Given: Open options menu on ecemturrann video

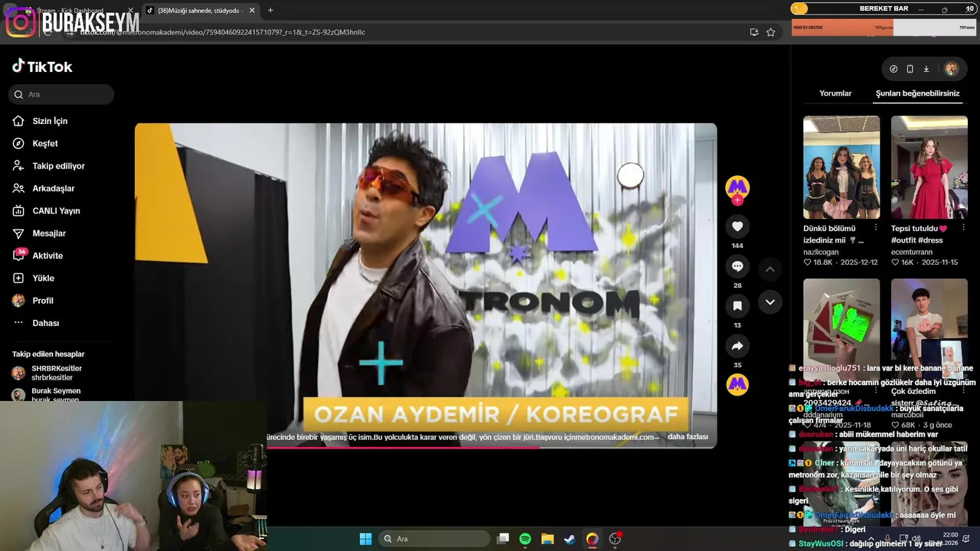Looking at the screenshot, I should tap(963, 228).
